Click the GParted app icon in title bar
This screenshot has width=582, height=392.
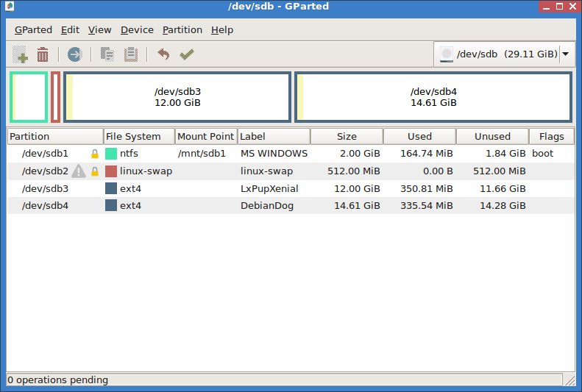(x=10, y=7)
